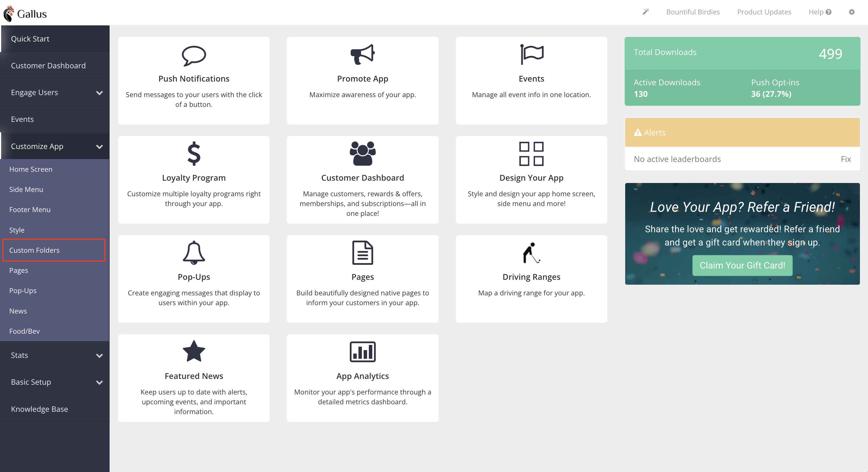Image resolution: width=868 pixels, height=472 pixels.
Task: Click the Pop-Ups bell icon
Action: click(x=194, y=252)
